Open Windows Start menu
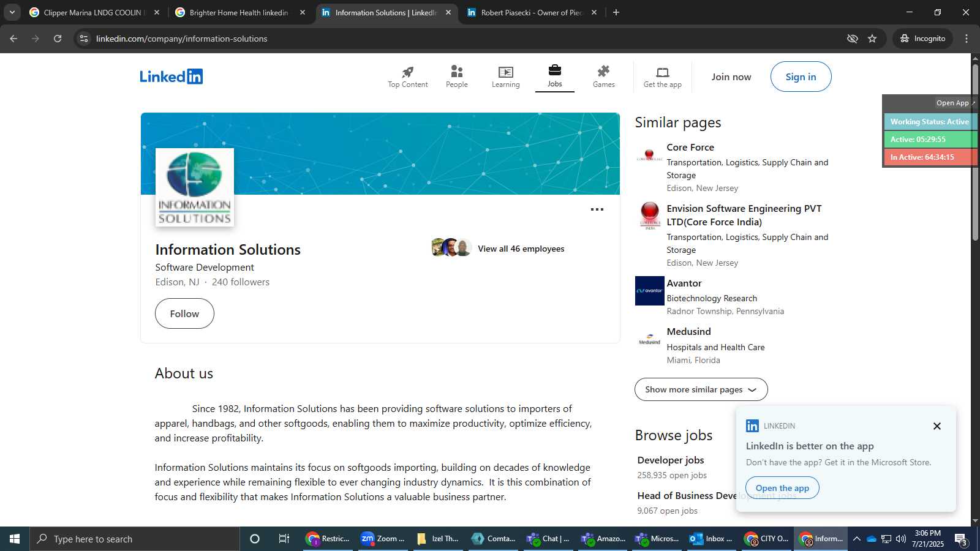This screenshot has height=551, width=980. [x=15, y=539]
